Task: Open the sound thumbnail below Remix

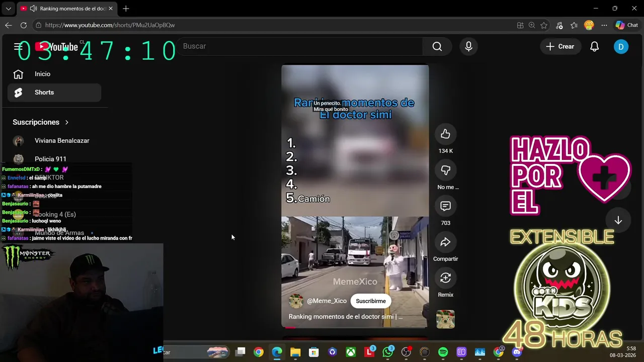Action: (445, 319)
